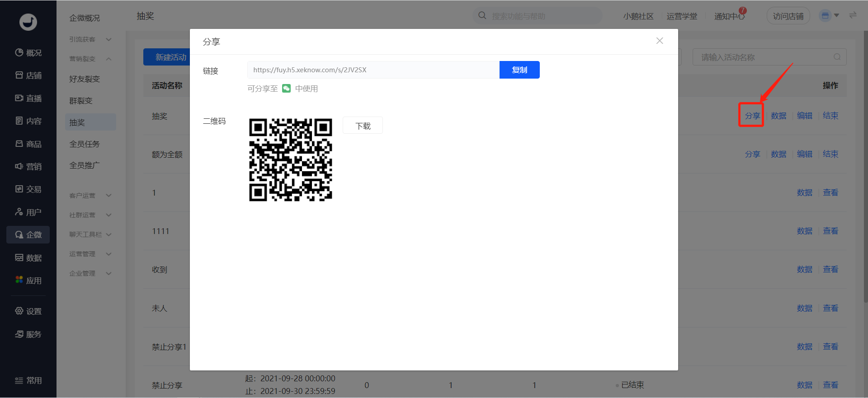The height and width of the screenshot is (398, 868).
Task: Open 运营学堂 link
Action: [682, 16]
